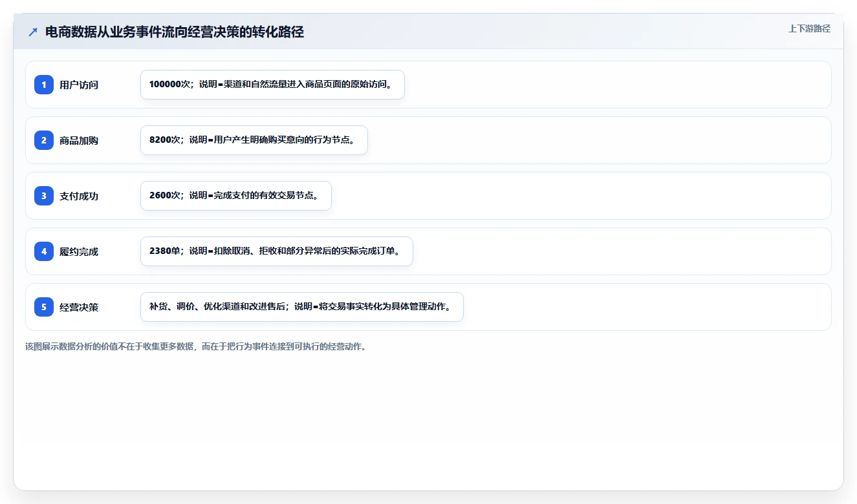Click the 补货、调价 decision description box
Screen dimensions: 857x504
tap(302, 307)
